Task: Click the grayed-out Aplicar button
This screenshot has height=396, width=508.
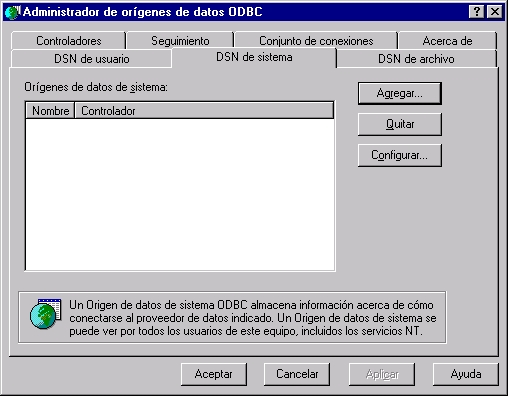Action: [x=382, y=374]
